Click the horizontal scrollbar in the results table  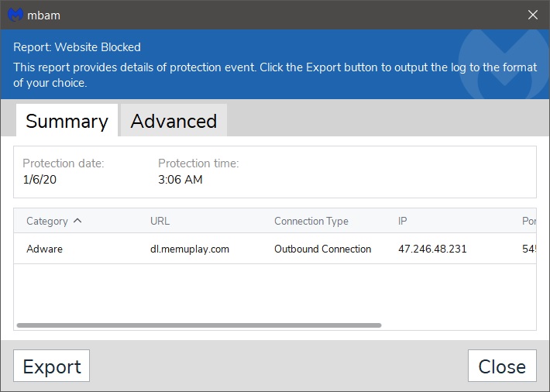(199, 325)
